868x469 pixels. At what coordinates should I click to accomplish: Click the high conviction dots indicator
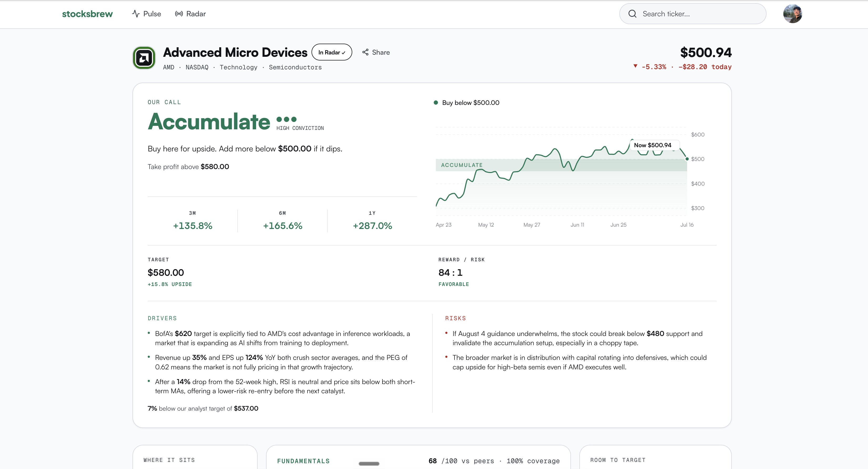pyautogui.click(x=287, y=119)
